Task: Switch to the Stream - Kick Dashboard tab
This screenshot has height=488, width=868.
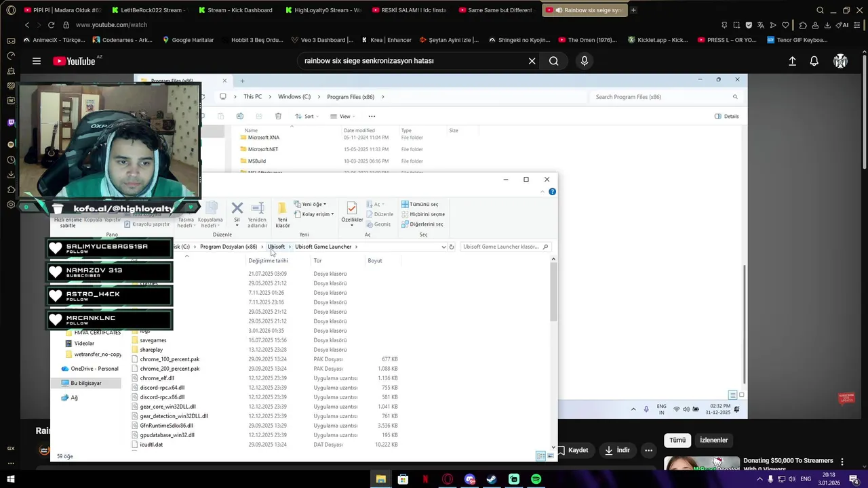Action: click(x=235, y=10)
